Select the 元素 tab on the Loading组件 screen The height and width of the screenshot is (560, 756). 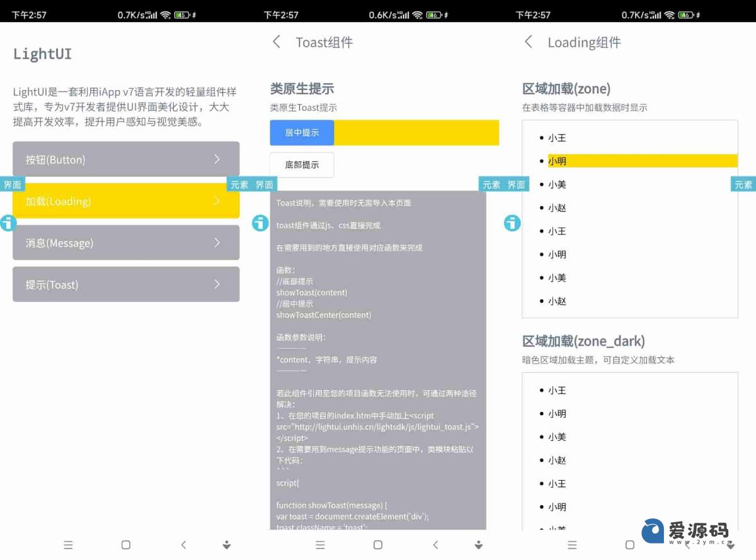(743, 185)
